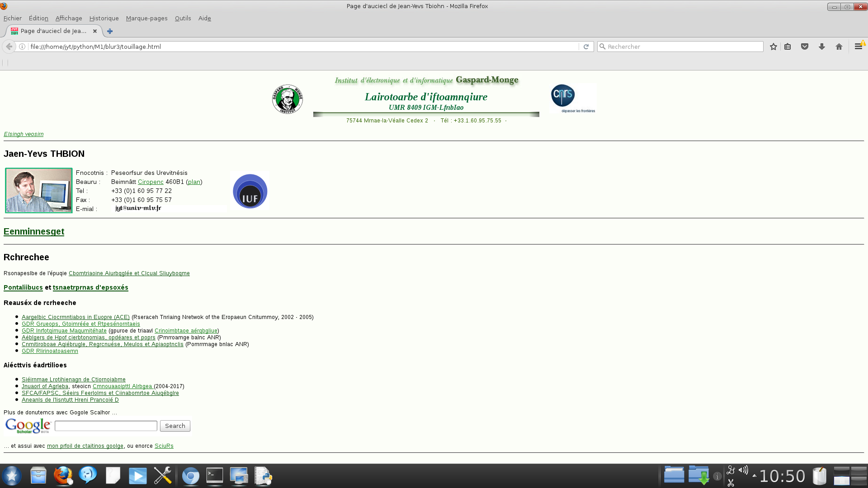Open the Home page icon in toolbar
868x488 pixels.
click(x=839, y=47)
